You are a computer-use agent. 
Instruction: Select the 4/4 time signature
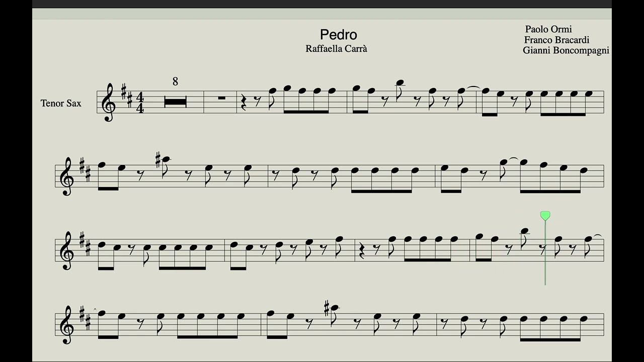pyautogui.click(x=140, y=103)
